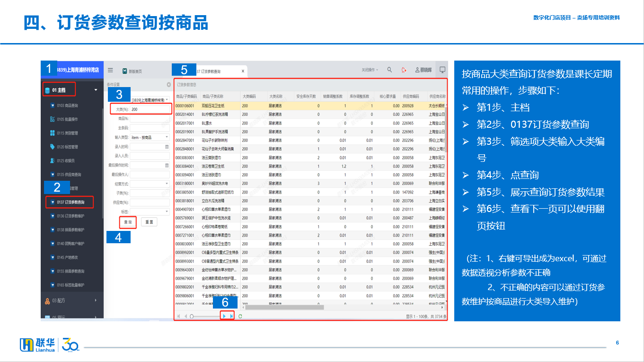
Task: Click the 最后操作人 input field
Action: point(150,174)
